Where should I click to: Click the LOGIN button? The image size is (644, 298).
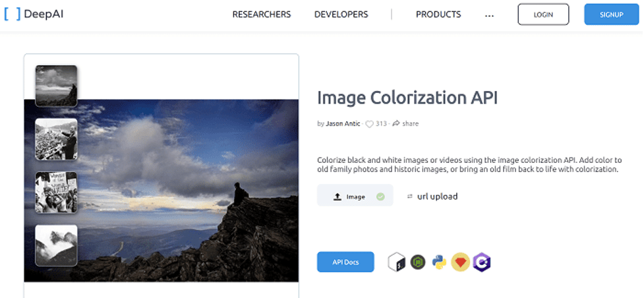point(543,15)
